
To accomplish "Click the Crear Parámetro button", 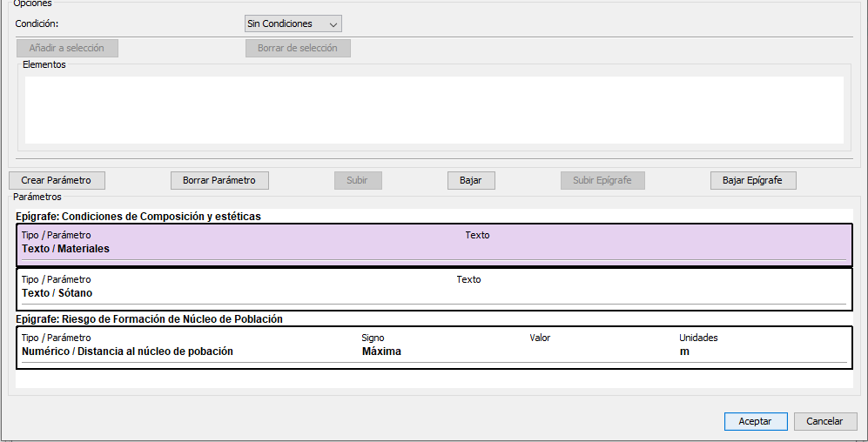I will pos(57,180).
